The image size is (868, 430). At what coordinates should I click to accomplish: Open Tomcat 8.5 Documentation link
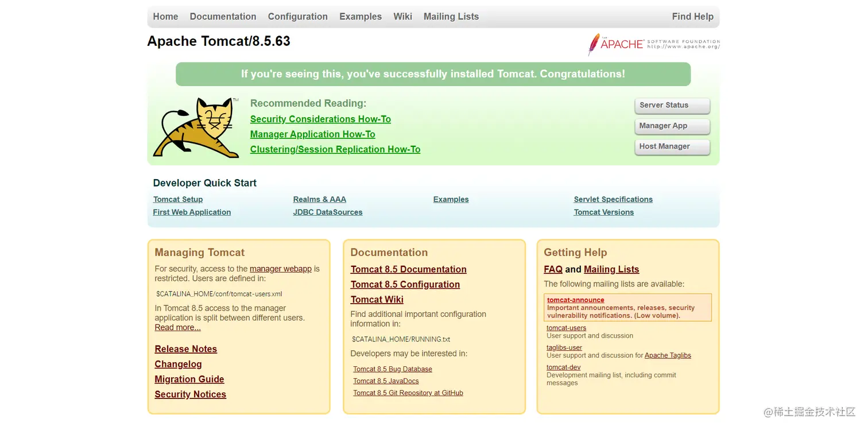pyautogui.click(x=409, y=269)
